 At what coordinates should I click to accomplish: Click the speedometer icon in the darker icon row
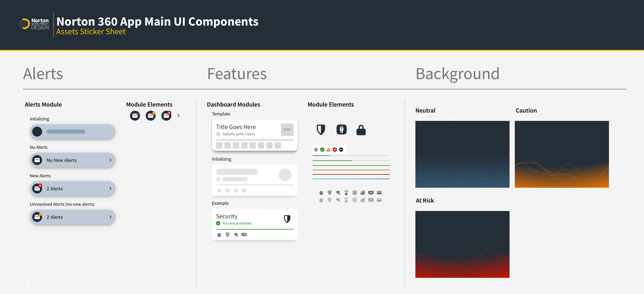point(363,193)
